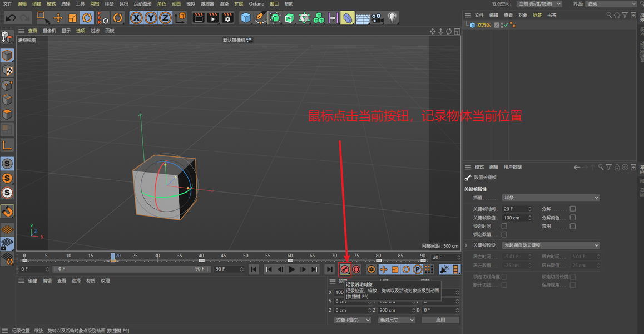This screenshot has width=644, height=334.
Task: Click the 关键帧数值 stepper arrows
Action: 529,218
